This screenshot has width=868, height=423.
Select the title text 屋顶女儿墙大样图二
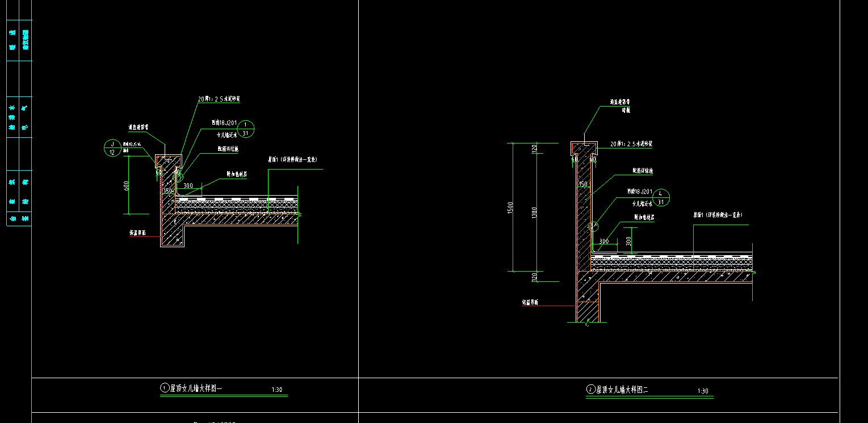point(622,390)
